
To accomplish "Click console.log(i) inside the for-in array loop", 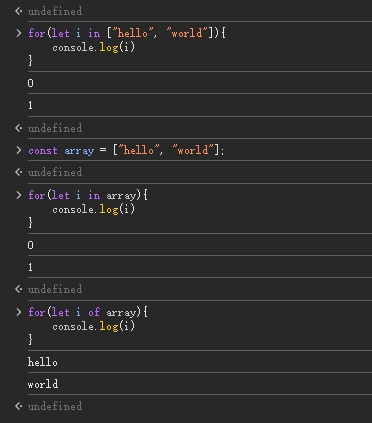I will 94,209.
